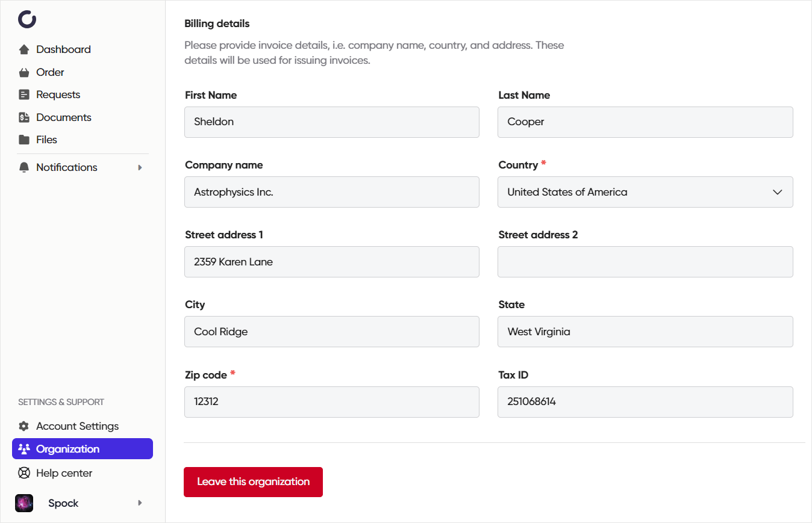Expand the Spock user menu arrow

(140, 503)
